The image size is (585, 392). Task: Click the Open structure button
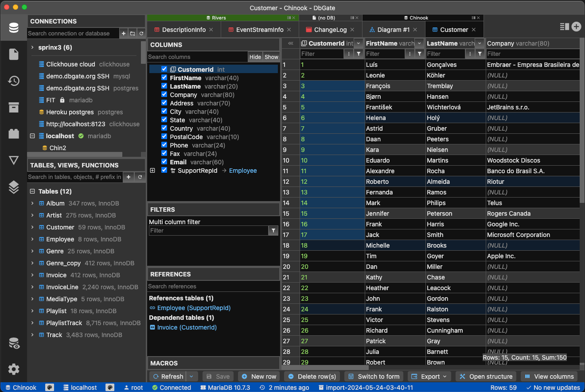pyautogui.click(x=486, y=376)
